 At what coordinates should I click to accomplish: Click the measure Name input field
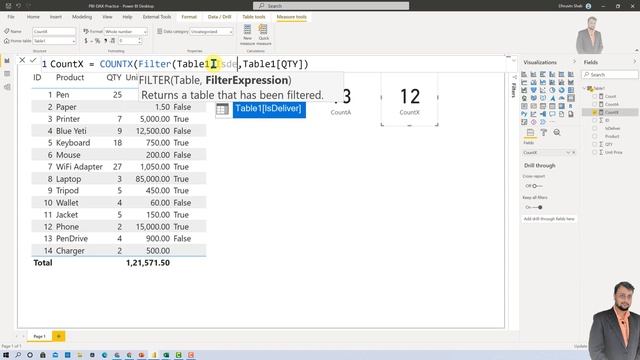point(54,31)
